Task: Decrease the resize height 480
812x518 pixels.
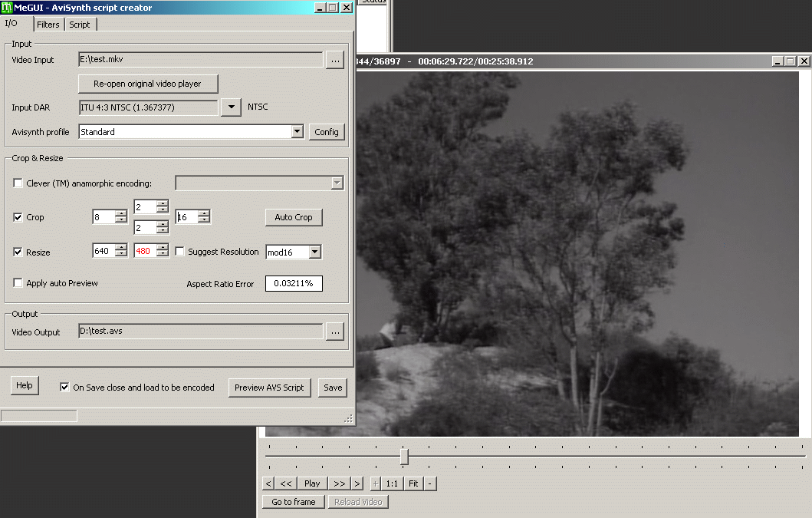Action: point(163,253)
